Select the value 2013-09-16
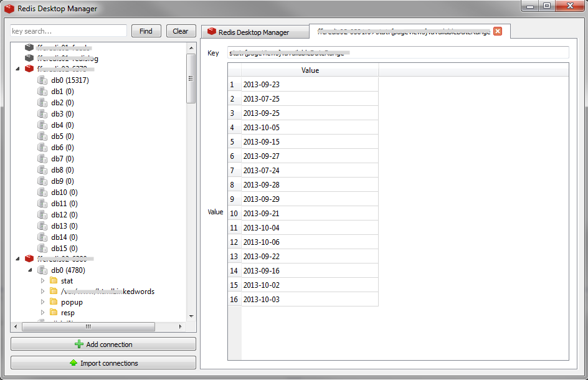Viewport: 588px width, 380px height. (310, 271)
